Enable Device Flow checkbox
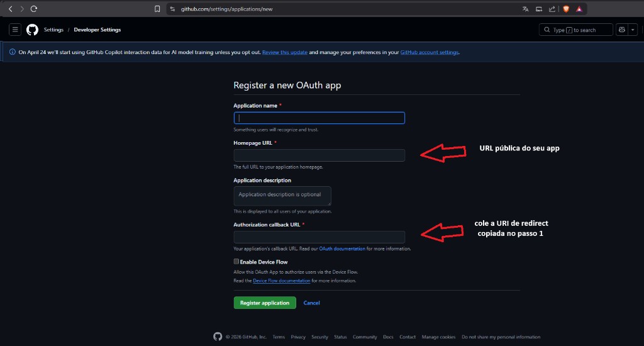The image size is (644, 346). [236, 261]
